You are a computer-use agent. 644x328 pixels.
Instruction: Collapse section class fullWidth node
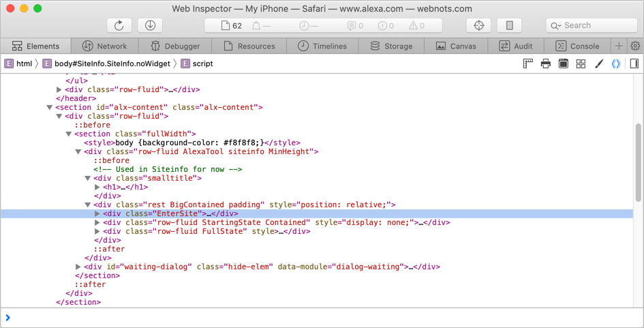point(69,134)
